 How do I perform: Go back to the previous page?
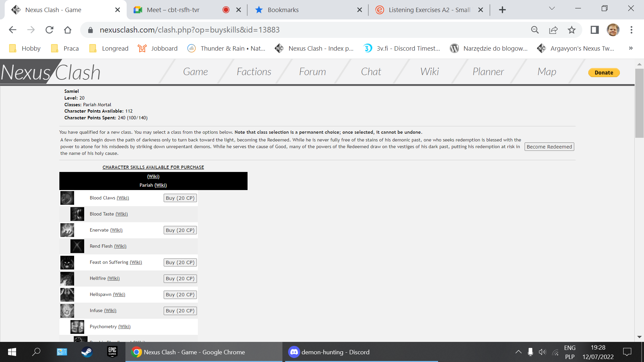[12, 30]
